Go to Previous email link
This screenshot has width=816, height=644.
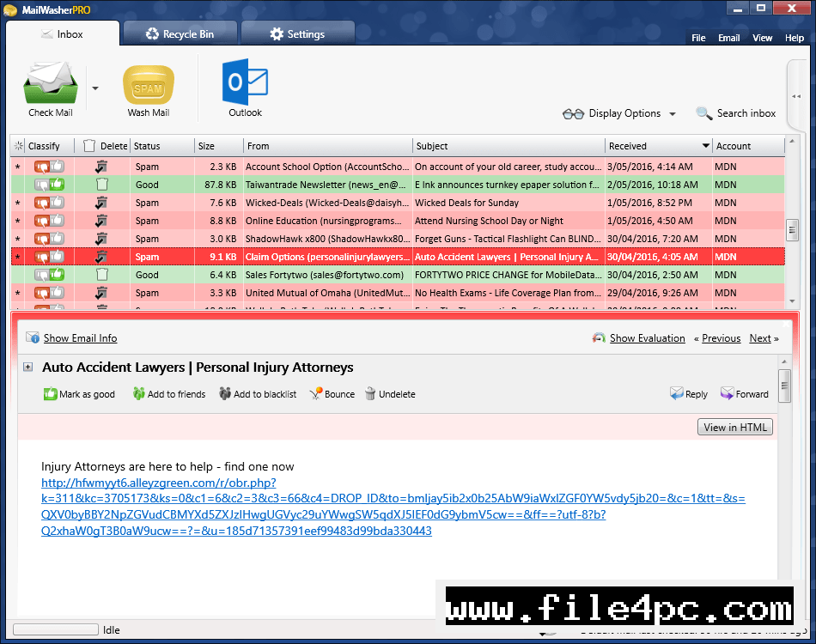tap(721, 338)
